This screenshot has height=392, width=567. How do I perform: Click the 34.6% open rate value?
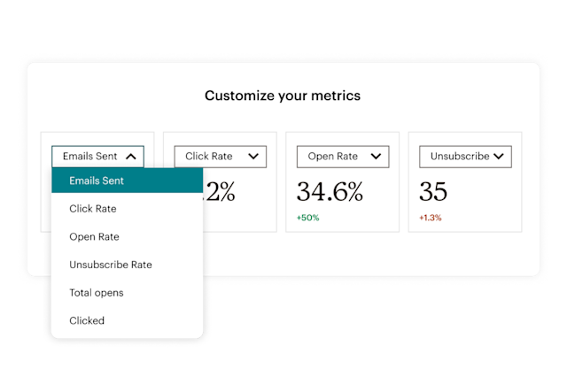(330, 192)
